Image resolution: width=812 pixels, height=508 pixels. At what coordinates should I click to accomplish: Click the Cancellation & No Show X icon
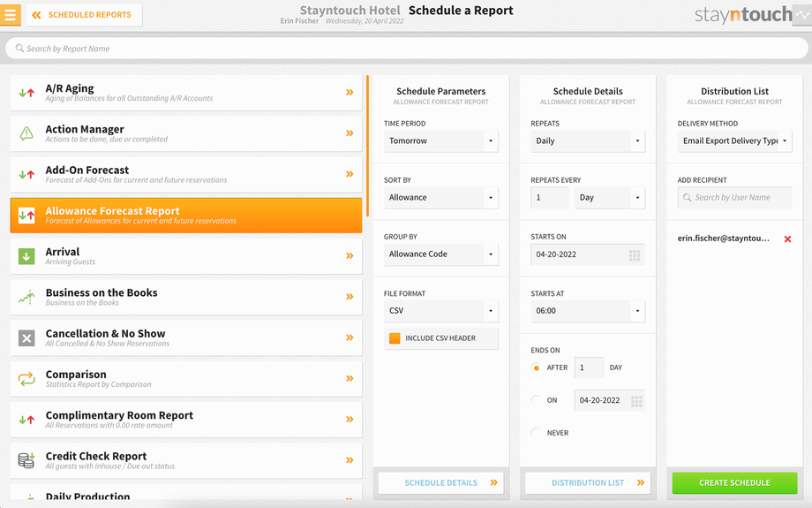pyautogui.click(x=26, y=338)
